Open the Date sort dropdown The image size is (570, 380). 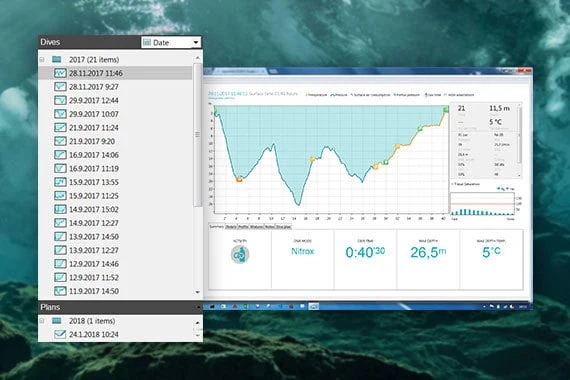coord(171,43)
